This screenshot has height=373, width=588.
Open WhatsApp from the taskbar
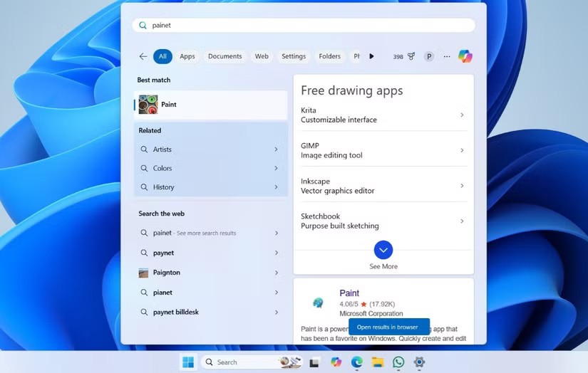tap(398, 362)
